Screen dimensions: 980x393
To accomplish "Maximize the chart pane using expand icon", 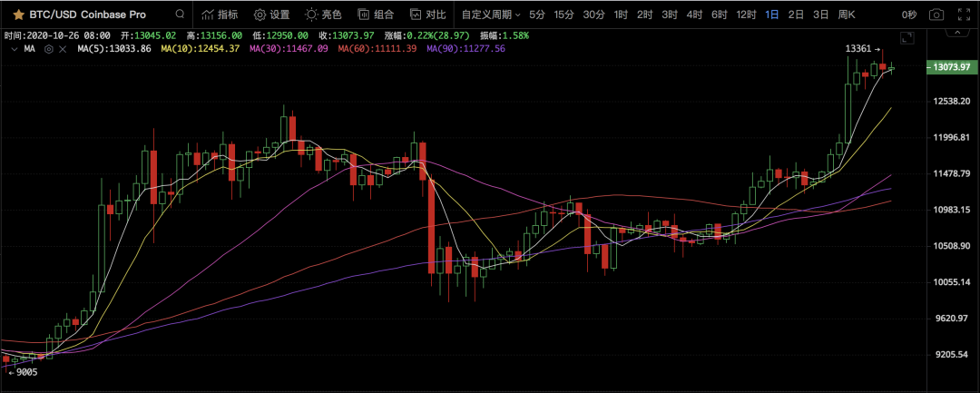I will [906, 38].
